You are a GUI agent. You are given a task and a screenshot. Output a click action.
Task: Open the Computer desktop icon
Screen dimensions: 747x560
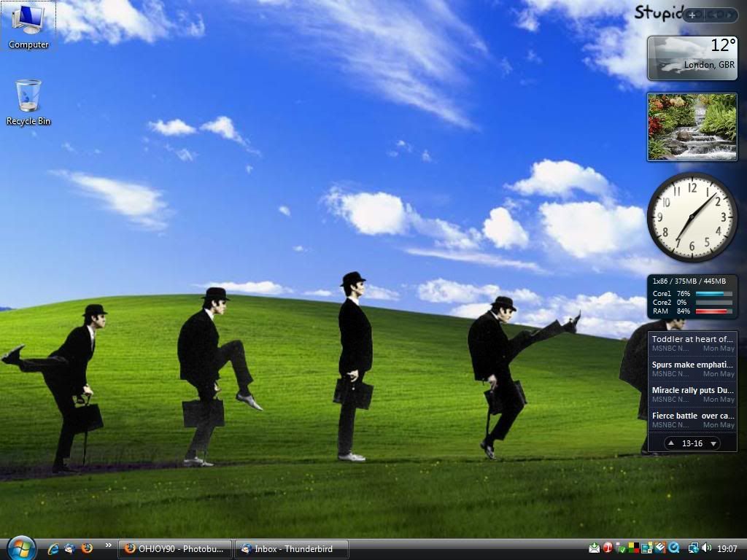28,26
